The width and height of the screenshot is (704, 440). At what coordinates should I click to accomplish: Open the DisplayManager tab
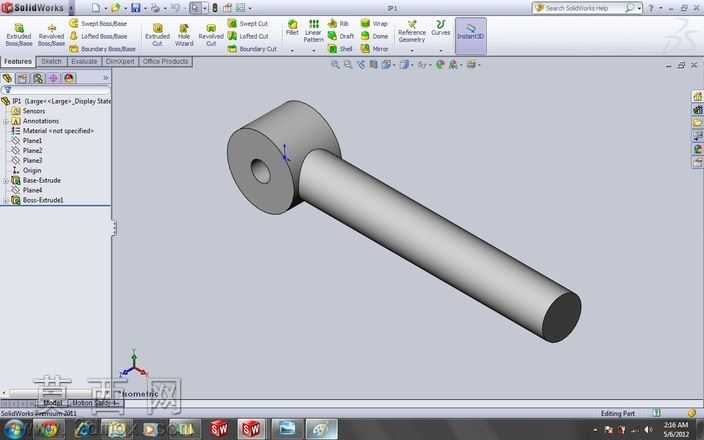point(69,78)
